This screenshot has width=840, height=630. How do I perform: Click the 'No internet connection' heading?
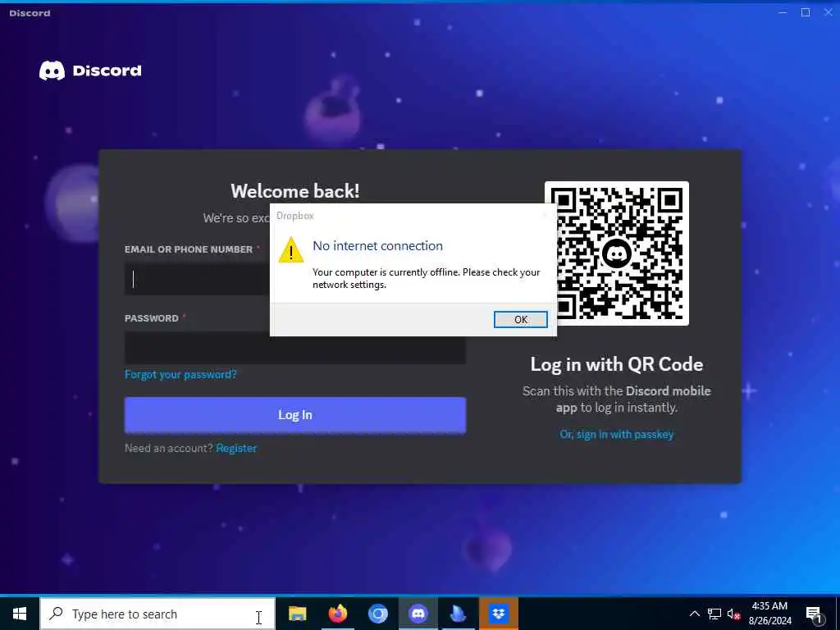tap(377, 246)
